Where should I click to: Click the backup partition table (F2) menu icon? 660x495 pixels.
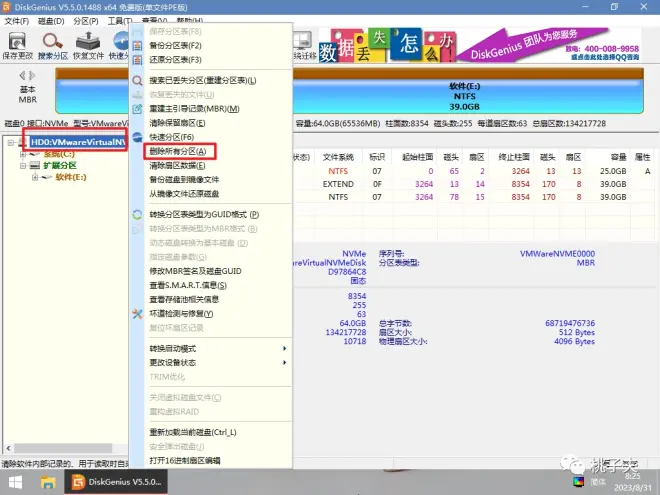point(137,46)
